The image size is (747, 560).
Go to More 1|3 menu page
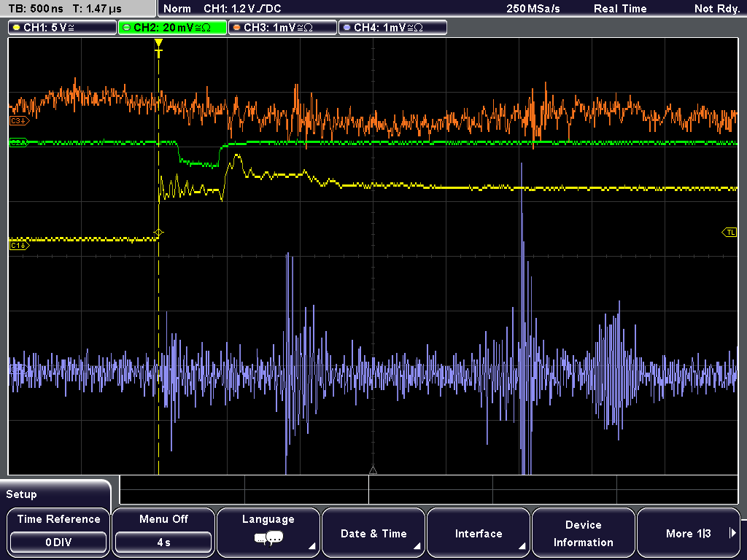pos(689,532)
